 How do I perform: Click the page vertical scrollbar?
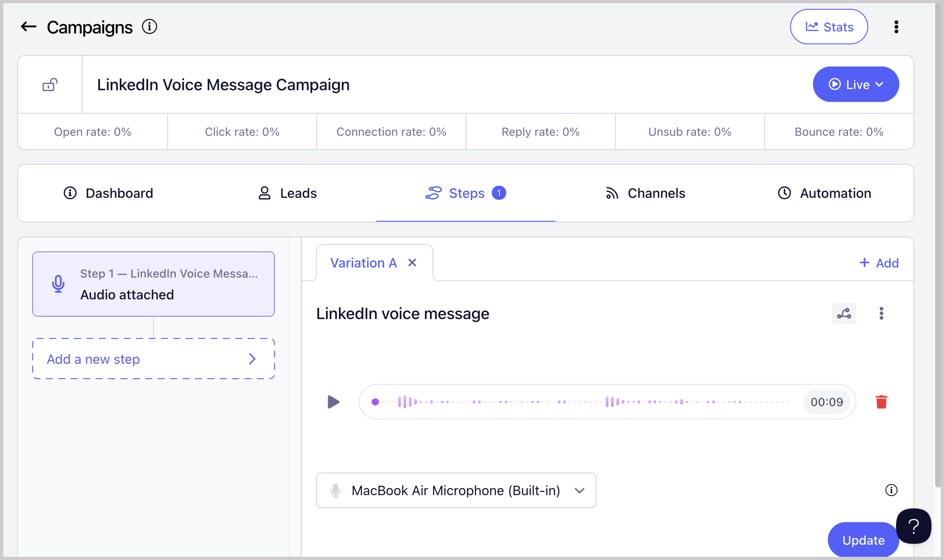pos(938,246)
